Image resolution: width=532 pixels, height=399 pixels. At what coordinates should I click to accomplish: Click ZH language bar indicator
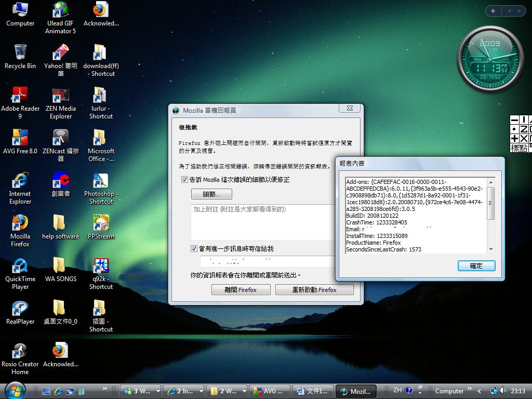397,390
